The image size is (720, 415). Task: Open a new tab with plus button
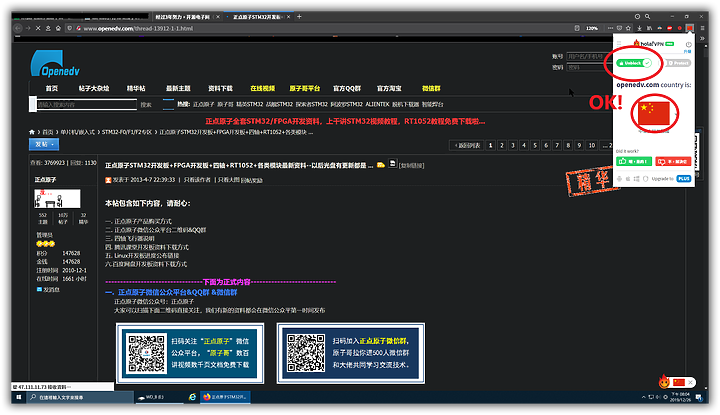(299, 17)
